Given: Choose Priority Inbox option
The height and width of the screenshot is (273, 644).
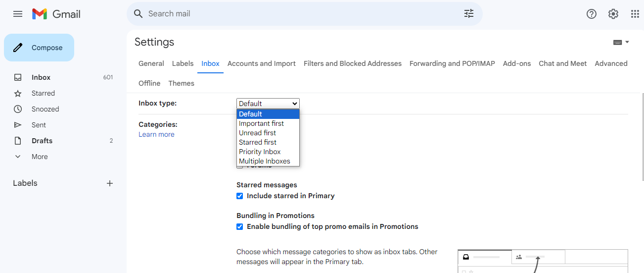Looking at the screenshot, I should coord(268,152).
